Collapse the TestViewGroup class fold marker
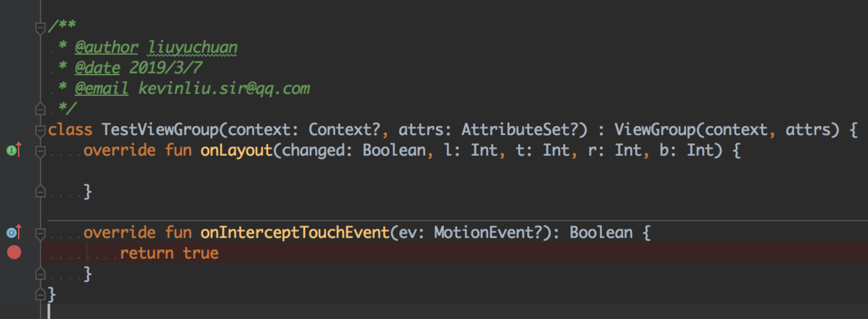868x319 pixels. pos(40,129)
